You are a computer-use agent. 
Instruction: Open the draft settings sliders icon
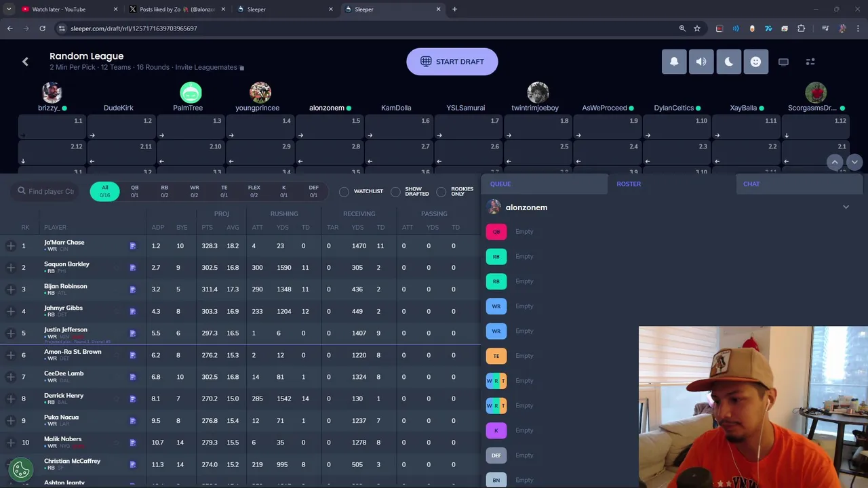[x=810, y=62]
